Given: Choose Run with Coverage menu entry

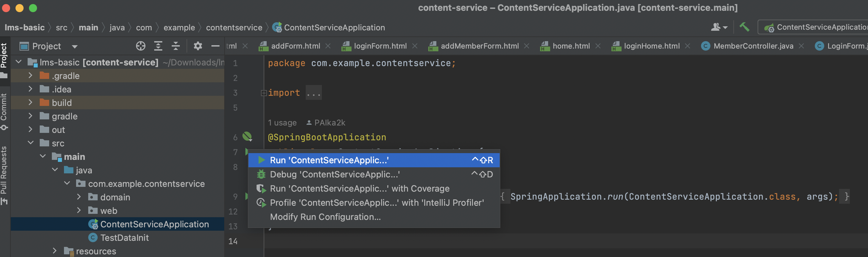Looking at the screenshot, I should click(374, 189).
